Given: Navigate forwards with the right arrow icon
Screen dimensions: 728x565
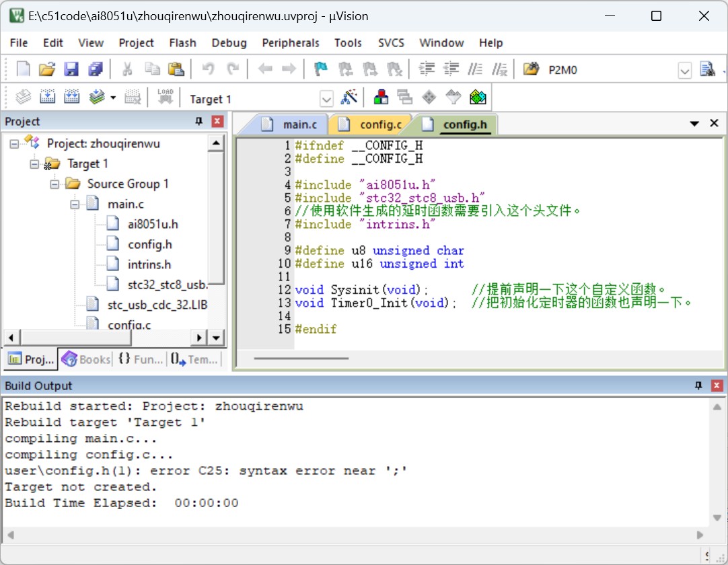Looking at the screenshot, I should click(289, 69).
